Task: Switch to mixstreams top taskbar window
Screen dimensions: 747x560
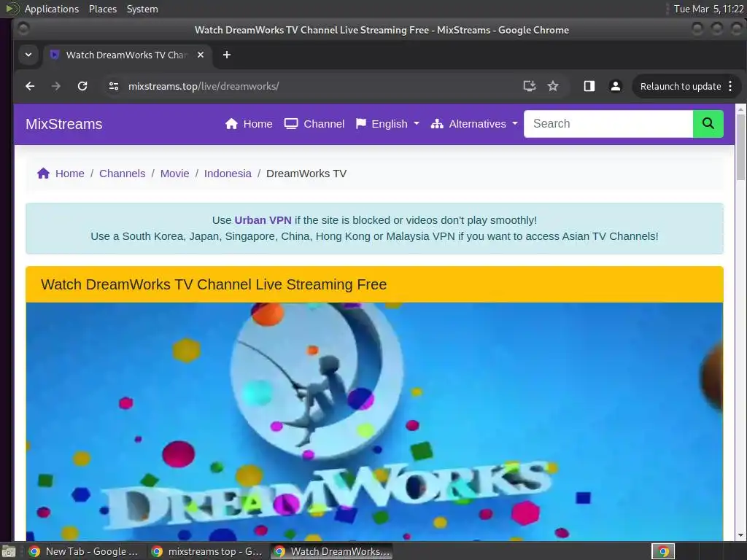Action: click(x=206, y=551)
